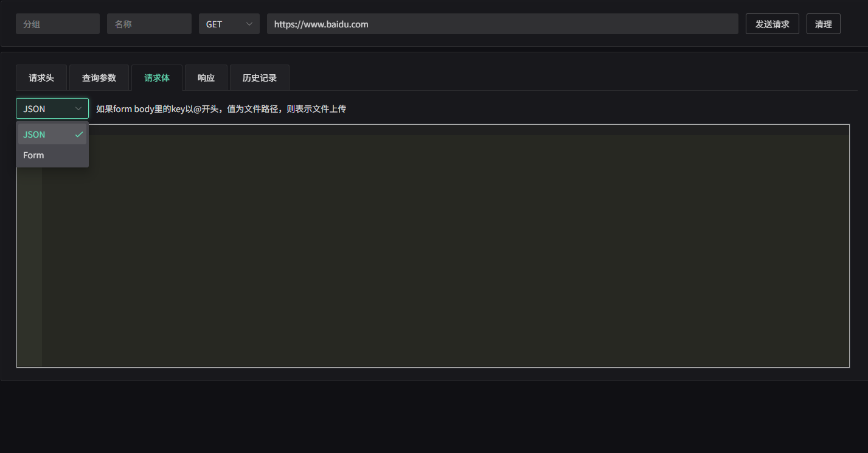
Task: Click the green checkmark beside the JSON option
Action: pos(78,135)
